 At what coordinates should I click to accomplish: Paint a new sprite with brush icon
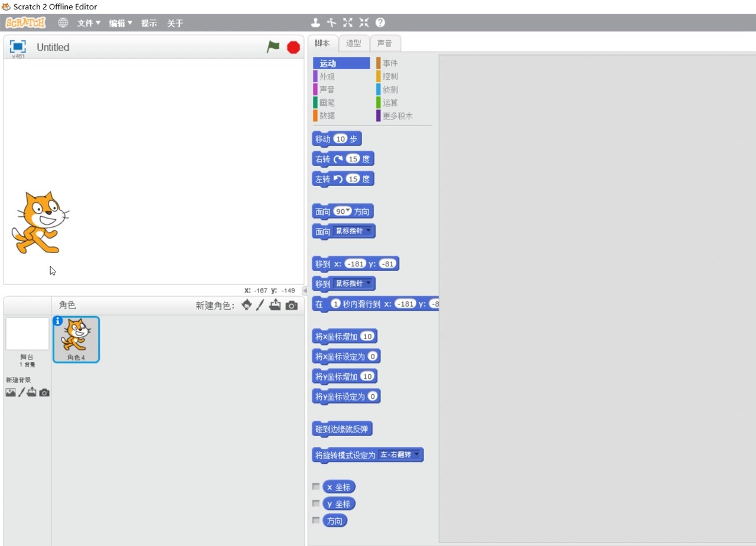point(260,305)
